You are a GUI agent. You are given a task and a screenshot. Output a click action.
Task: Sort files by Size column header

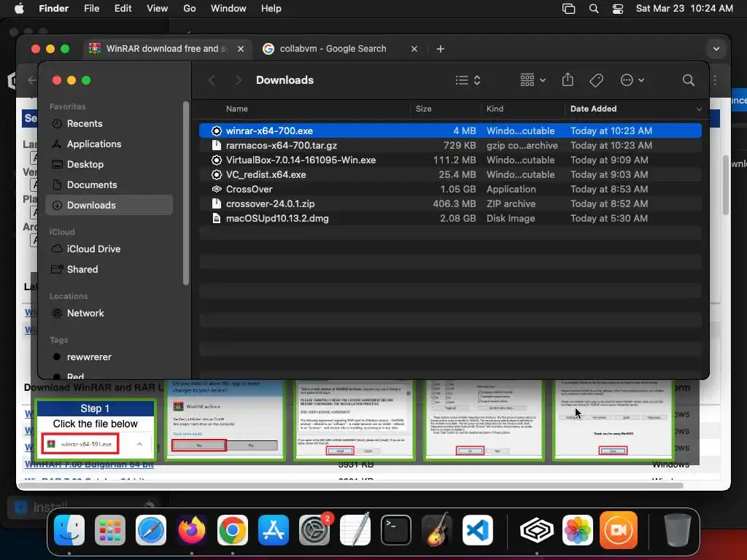coord(423,109)
